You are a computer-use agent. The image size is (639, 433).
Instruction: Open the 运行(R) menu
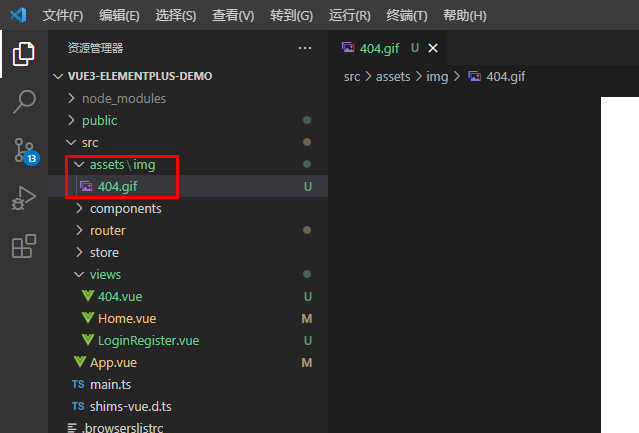pos(350,15)
